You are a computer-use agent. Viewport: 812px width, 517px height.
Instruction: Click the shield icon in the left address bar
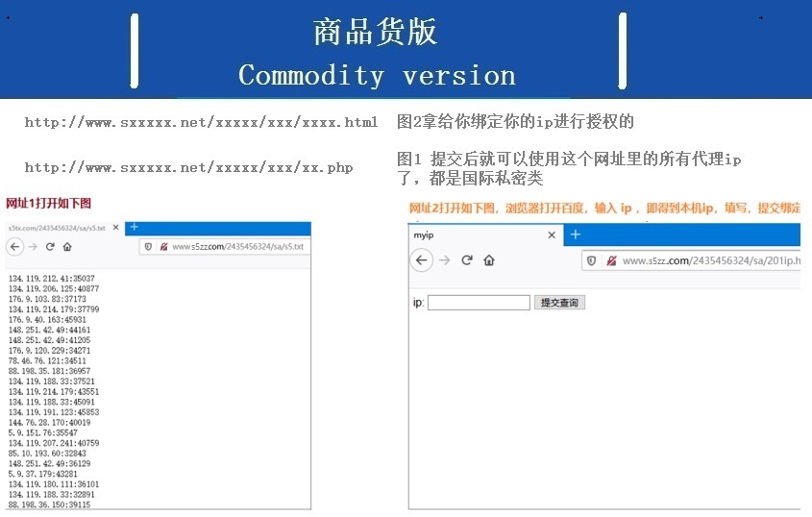tap(148, 247)
